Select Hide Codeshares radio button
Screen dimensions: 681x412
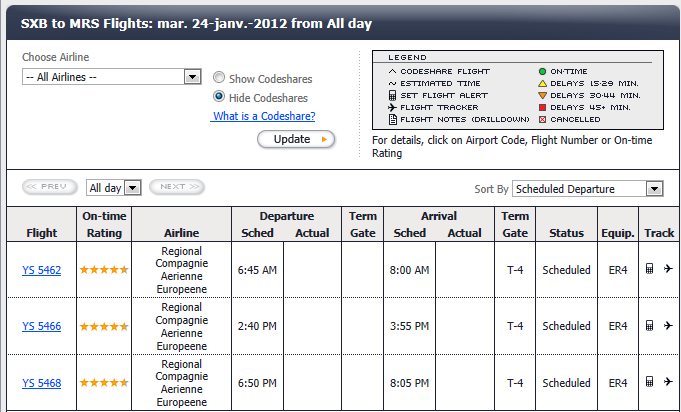[x=219, y=96]
